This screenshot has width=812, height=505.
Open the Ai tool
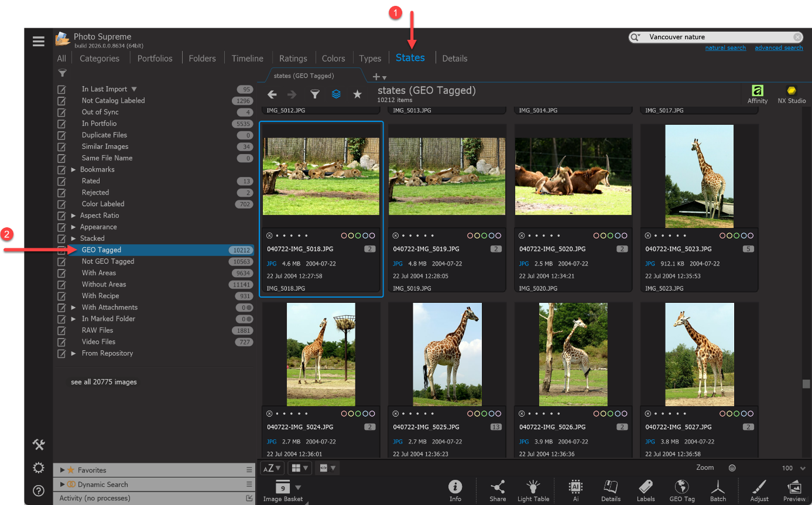coord(575,490)
